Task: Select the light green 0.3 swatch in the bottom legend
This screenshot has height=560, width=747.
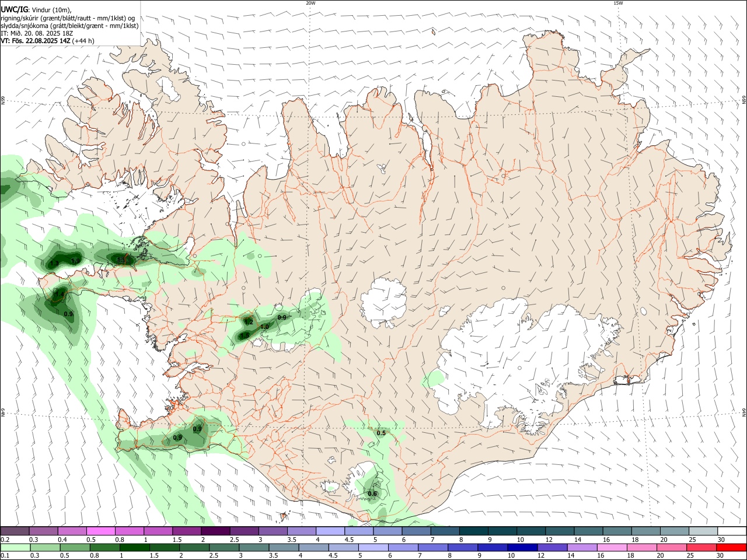Action: pyautogui.click(x=44, y=547)
